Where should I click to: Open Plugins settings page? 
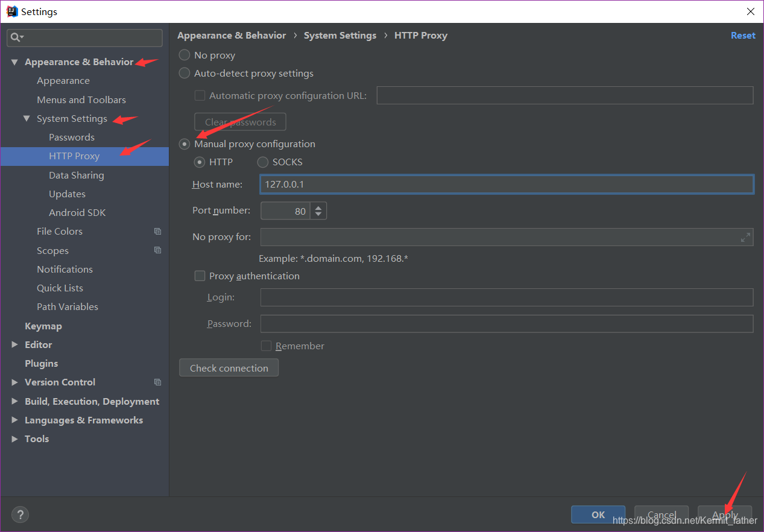pyautogui.click(x=42, y=363)
